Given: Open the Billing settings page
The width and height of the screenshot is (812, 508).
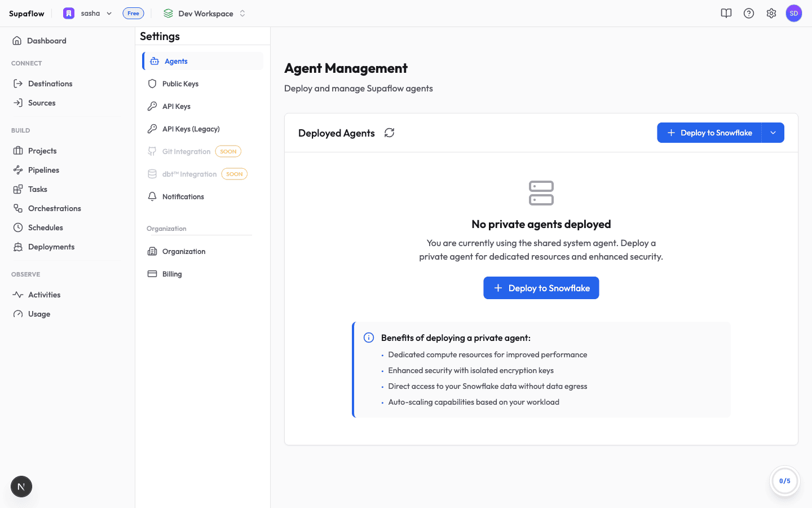Looking at the screenshot, I should click(203, 274).
